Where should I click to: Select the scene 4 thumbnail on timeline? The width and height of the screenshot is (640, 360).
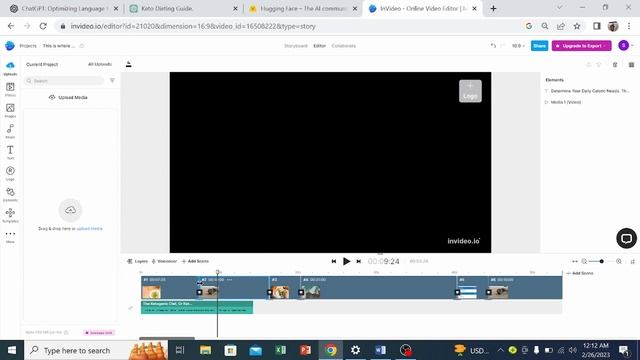pyautogui.click(x=313, y=292)
